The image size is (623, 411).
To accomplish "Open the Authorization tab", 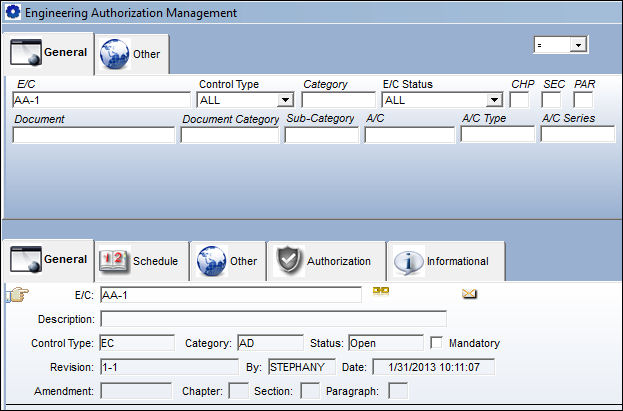I will click(327, 261).
